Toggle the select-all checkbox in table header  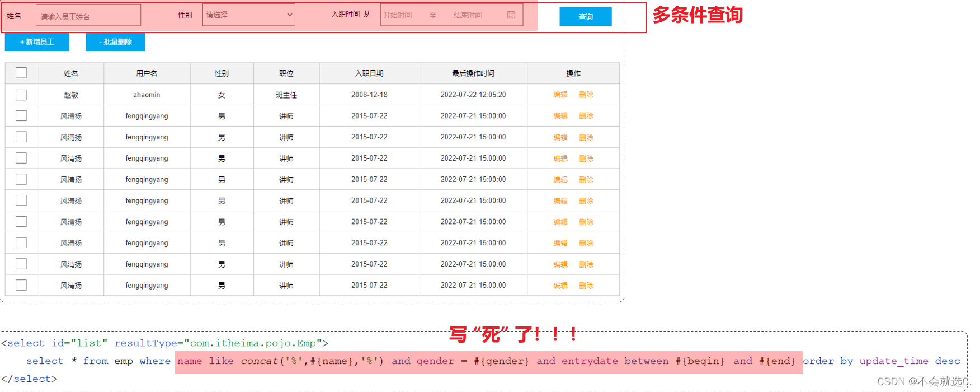click(x=21, y=73)
